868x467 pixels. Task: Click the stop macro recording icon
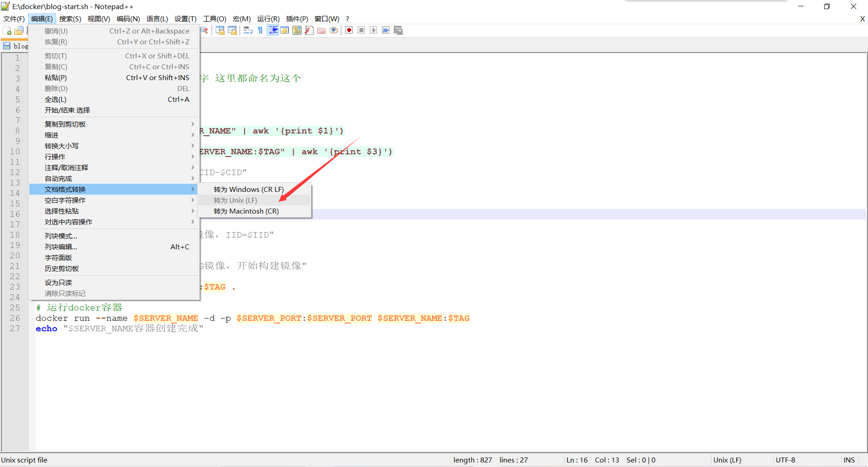click(361, 30)
